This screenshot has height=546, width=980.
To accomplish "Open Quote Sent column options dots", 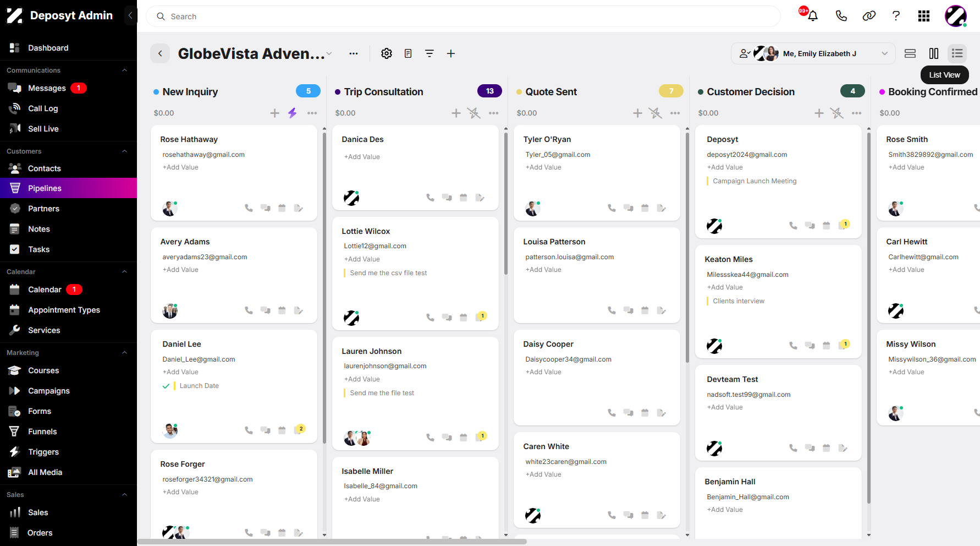I will pos(675,113).
